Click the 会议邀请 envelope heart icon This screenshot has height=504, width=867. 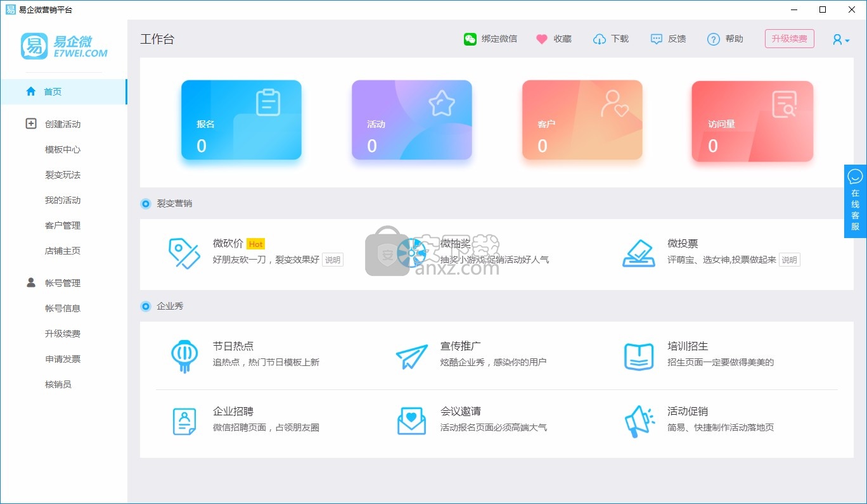pos(412,421)
